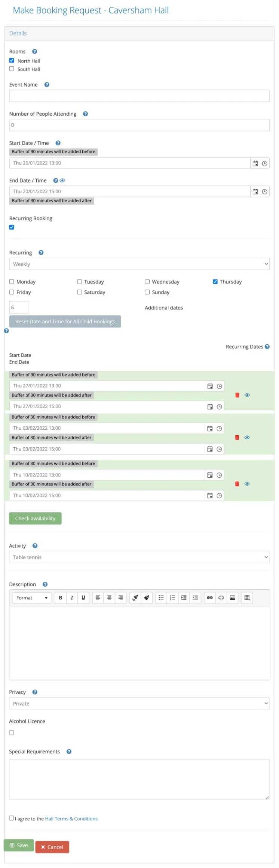Image resolution: width=279 pixels, height=868 pixels.
Task: Click the Check availability button
Action: pos(35,518)
